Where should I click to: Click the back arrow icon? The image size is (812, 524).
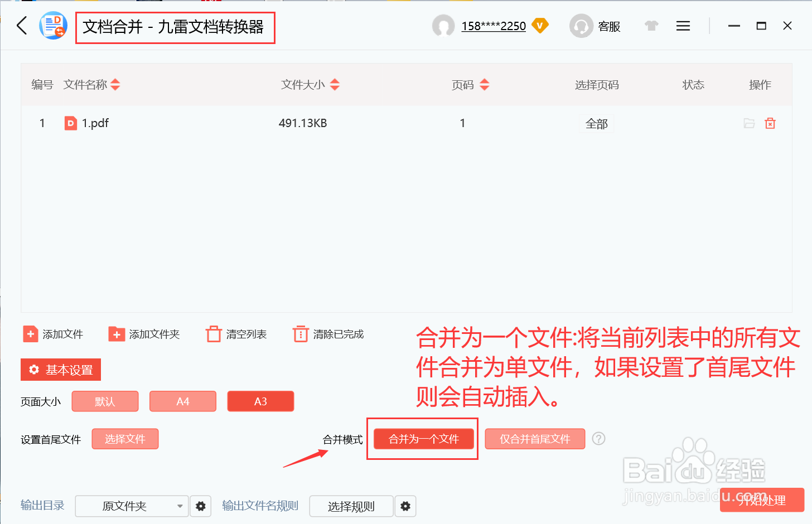click(x=22, y=26)
